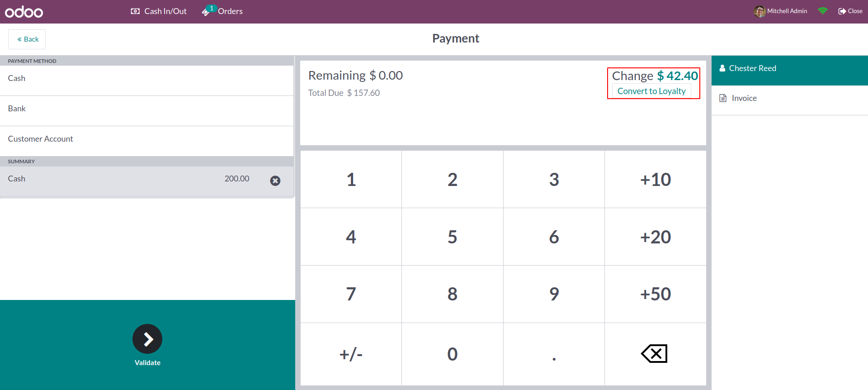The height and width of the screenshot is (390, 868).
Task: Toggle the Invoice option
Action: (789, 98)
